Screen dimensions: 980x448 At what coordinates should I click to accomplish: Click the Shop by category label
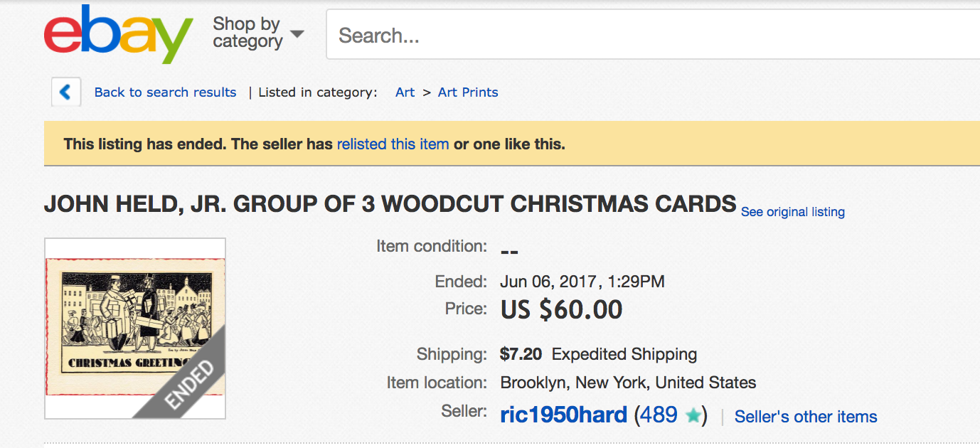click(247, 33)
